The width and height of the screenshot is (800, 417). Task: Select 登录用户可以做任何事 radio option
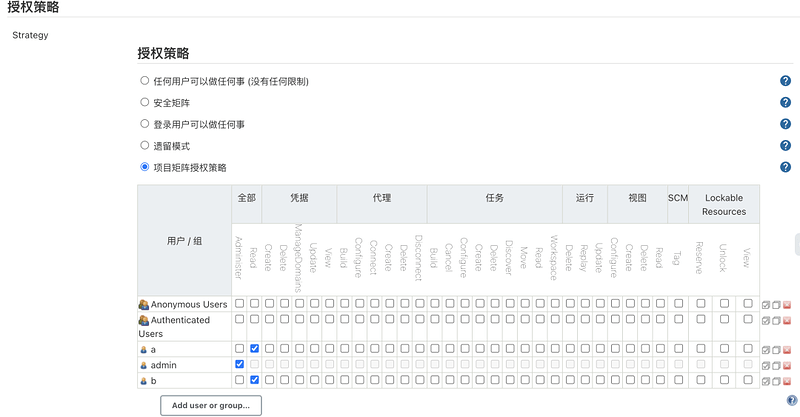coord(144,124)
